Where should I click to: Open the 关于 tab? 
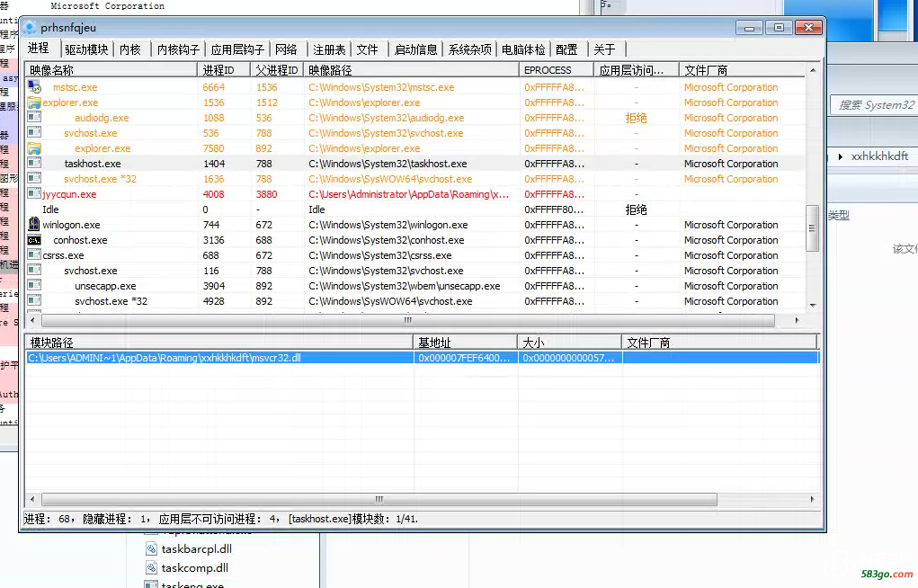tap(605, 49)
